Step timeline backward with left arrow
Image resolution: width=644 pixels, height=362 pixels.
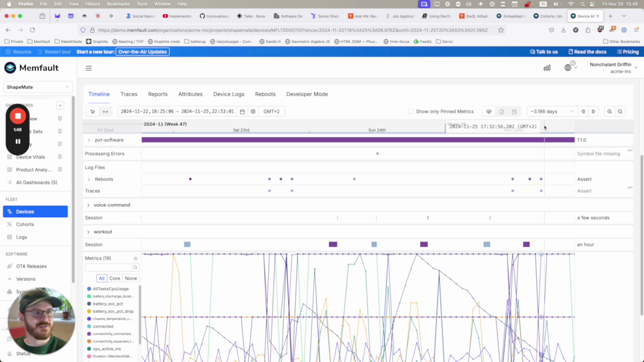coord(583,112)
